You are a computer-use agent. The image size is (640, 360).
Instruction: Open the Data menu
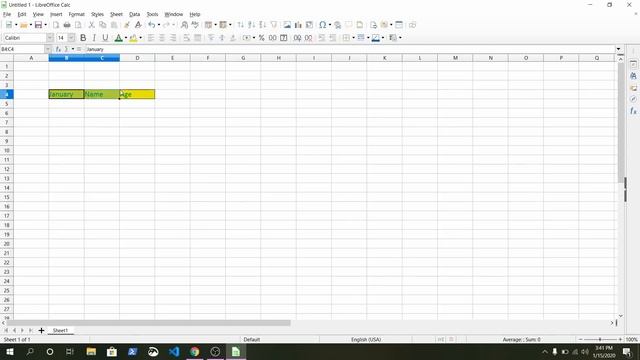134,14
